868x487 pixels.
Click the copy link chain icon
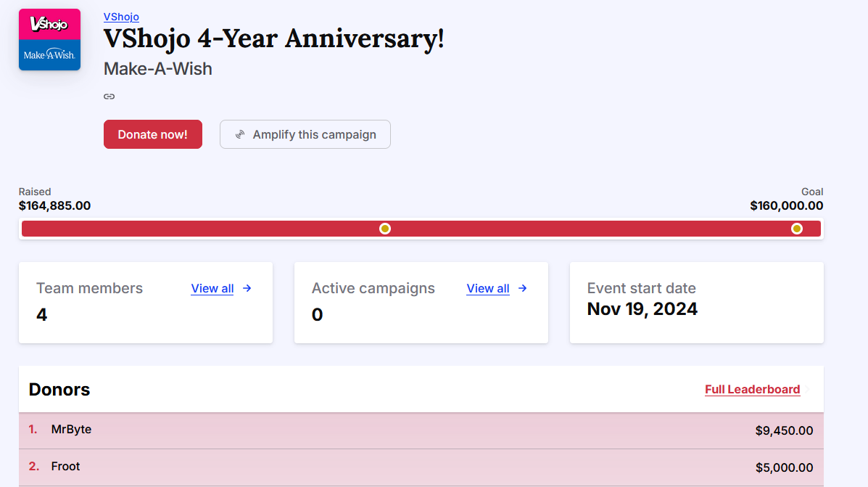point(109,97)
